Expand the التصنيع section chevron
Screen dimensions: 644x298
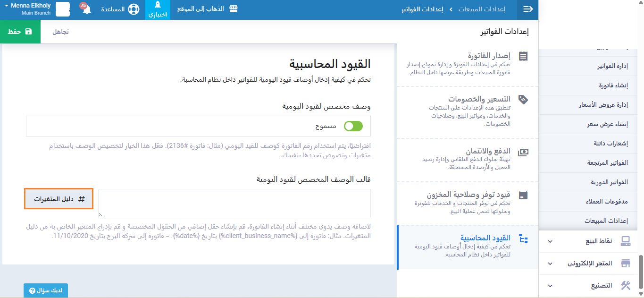(x=550, y=286)
